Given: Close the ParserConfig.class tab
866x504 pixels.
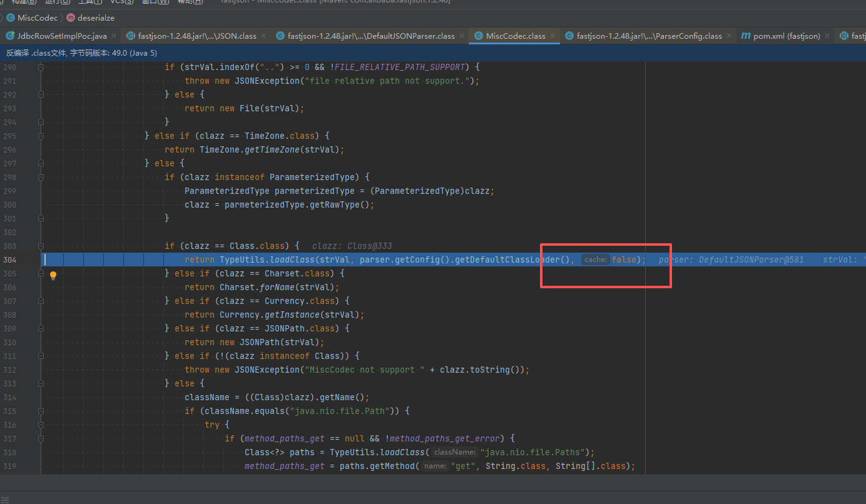Looking at the screenshot, I should click(729, 36).
